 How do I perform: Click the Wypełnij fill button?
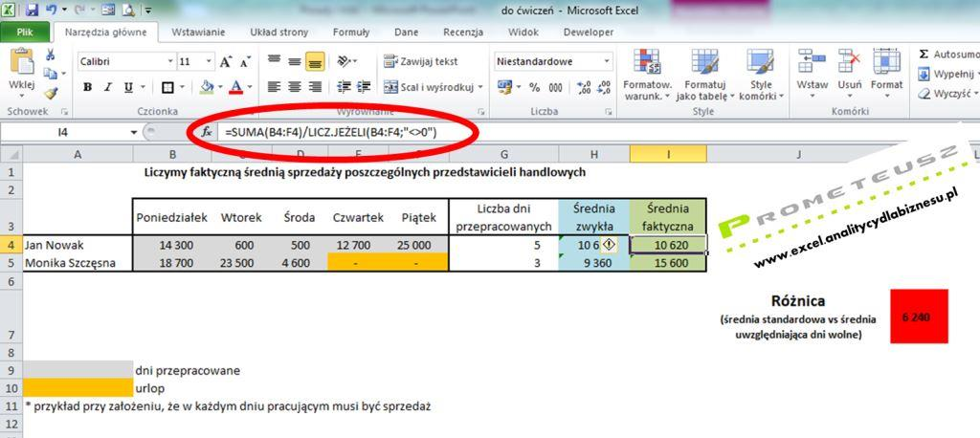(x=947, y=75)
